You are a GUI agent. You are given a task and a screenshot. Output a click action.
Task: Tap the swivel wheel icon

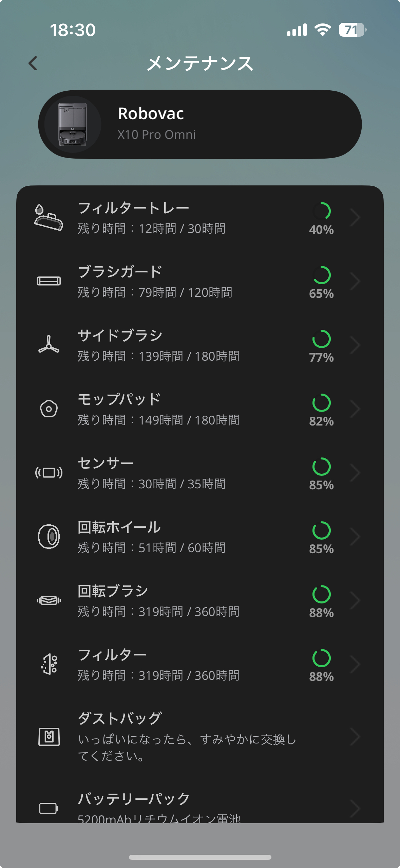(x=49, y=537)
